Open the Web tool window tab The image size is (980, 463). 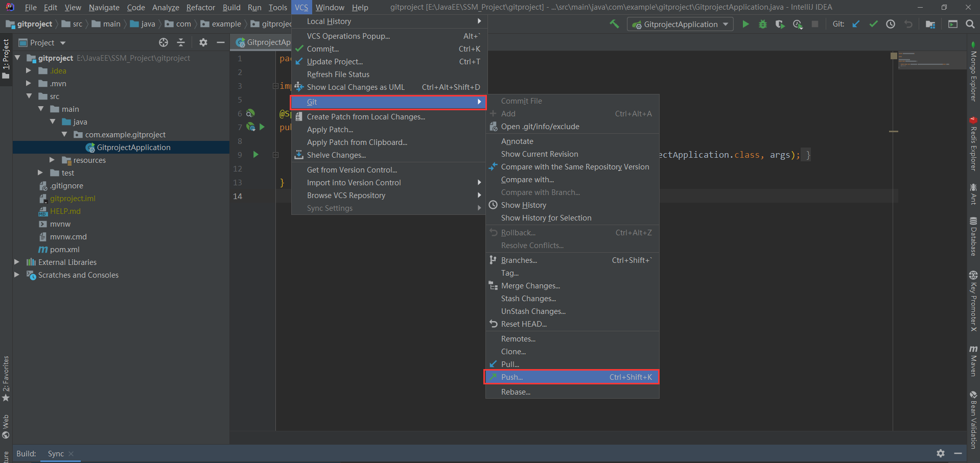pos(6,427)
